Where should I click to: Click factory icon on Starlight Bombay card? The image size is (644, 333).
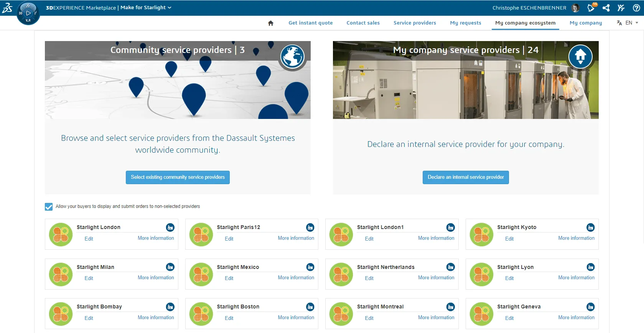[170, 307]
